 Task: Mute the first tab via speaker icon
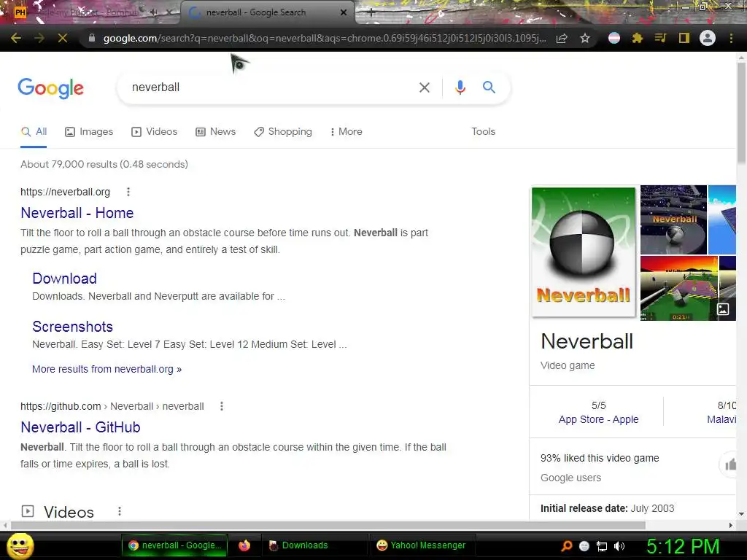pos(153,12)
